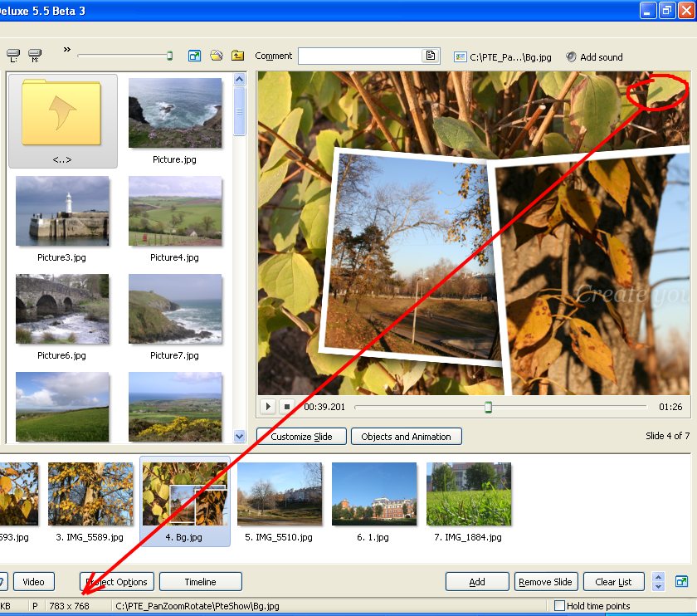This screenshot has width=697, height=616.
Task: Click the preview timeline slider handle
Action: click(488, 407)
